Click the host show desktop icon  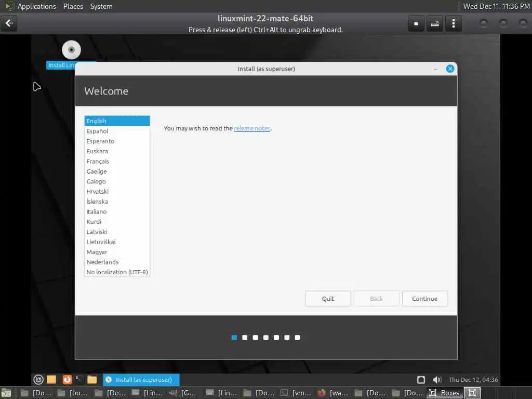(6, 393)
